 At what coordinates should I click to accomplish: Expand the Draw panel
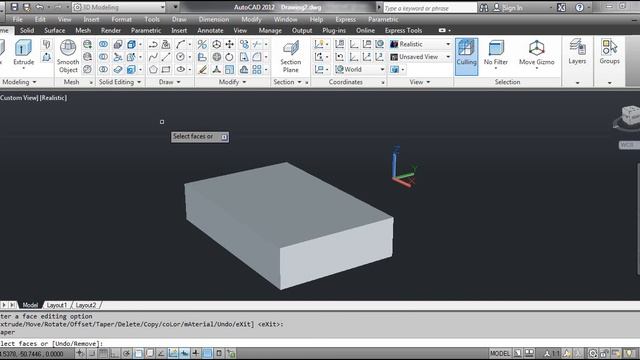pyautogui.click(x=169, y=82)
